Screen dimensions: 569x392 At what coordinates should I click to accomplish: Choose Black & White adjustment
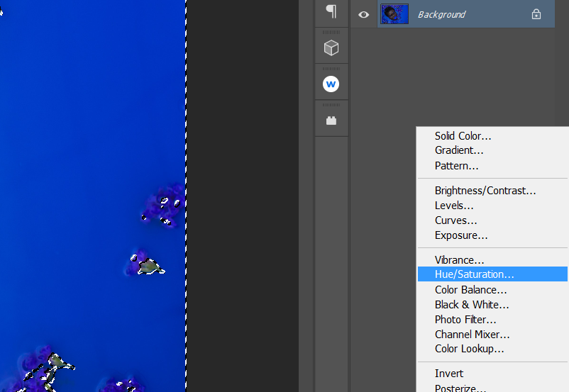472,305
